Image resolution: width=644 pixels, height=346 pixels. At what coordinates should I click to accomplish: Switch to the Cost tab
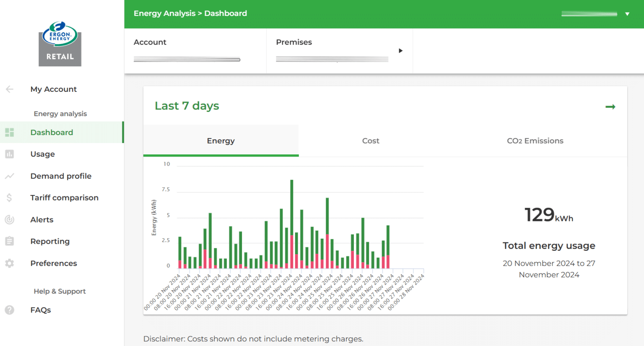[x=370, y=140]
